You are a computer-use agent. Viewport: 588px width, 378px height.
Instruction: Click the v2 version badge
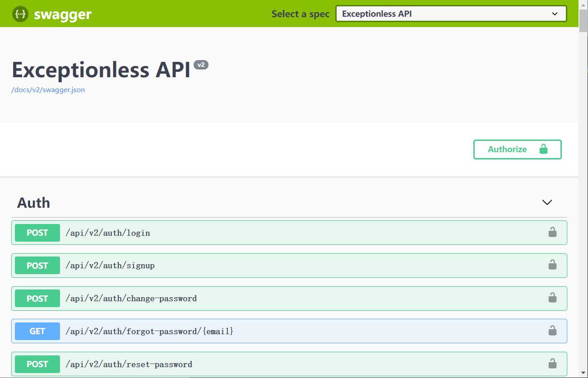coord(201,65)
